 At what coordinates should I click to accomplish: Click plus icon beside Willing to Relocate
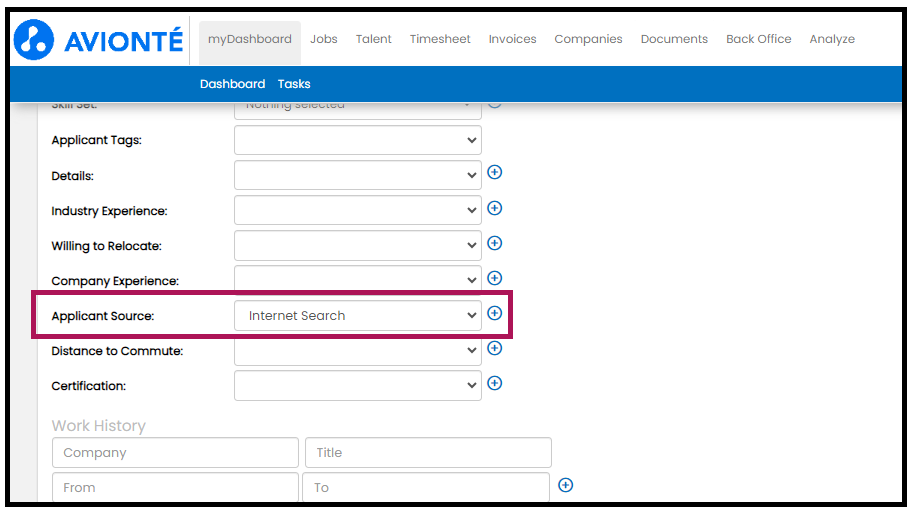(494, 243)
